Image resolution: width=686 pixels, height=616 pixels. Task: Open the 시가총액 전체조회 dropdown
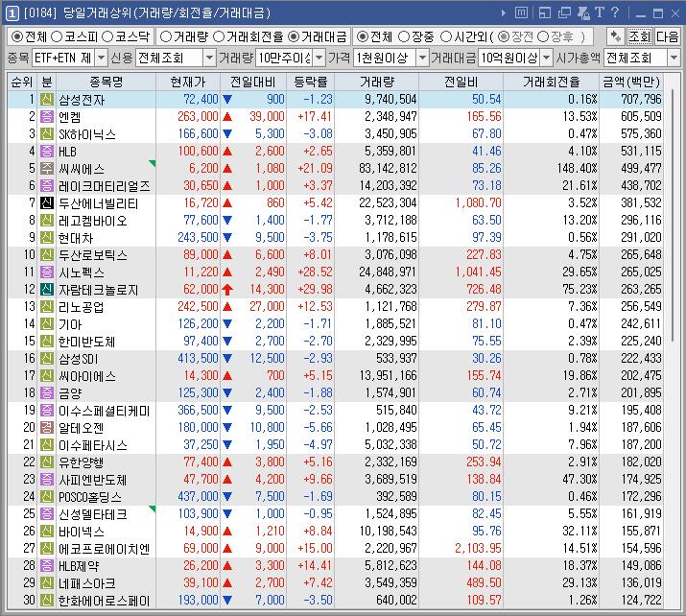click(674, 58)
